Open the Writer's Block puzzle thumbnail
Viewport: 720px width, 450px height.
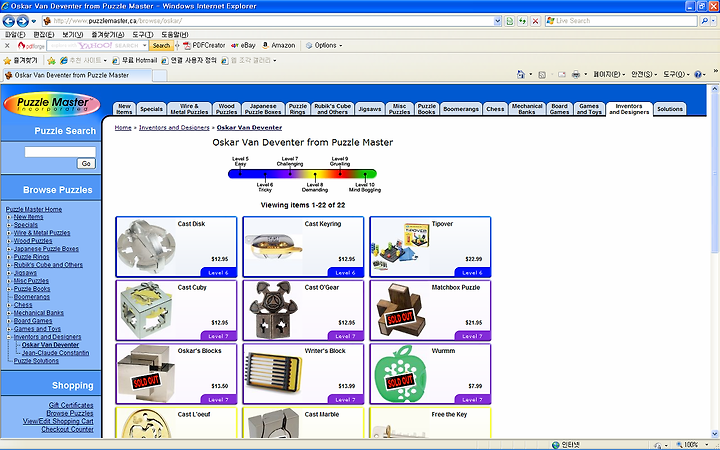click(x=273, y=373)
